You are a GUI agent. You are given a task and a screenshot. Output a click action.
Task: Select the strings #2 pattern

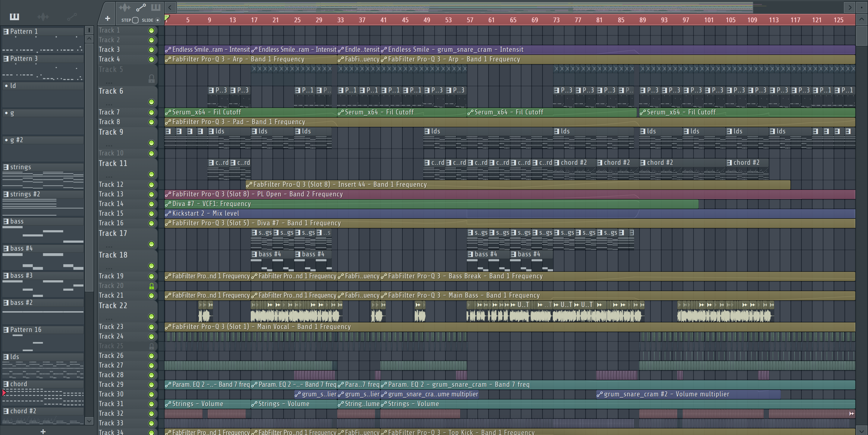tap(25, 194)
